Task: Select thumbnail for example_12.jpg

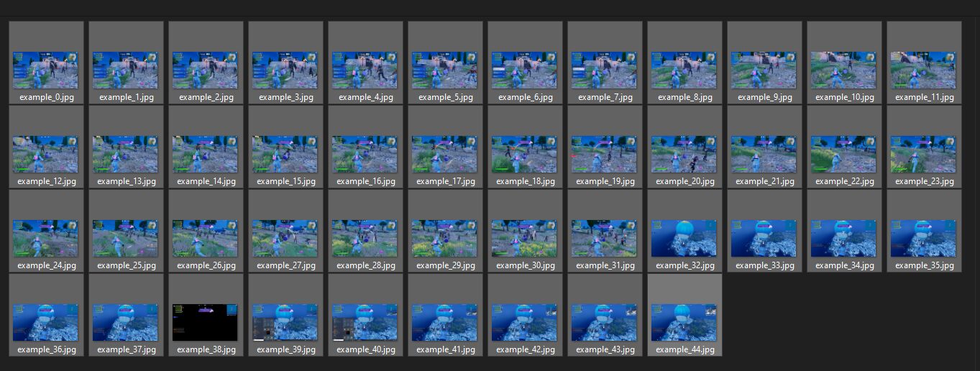Action: click(45, 154)
